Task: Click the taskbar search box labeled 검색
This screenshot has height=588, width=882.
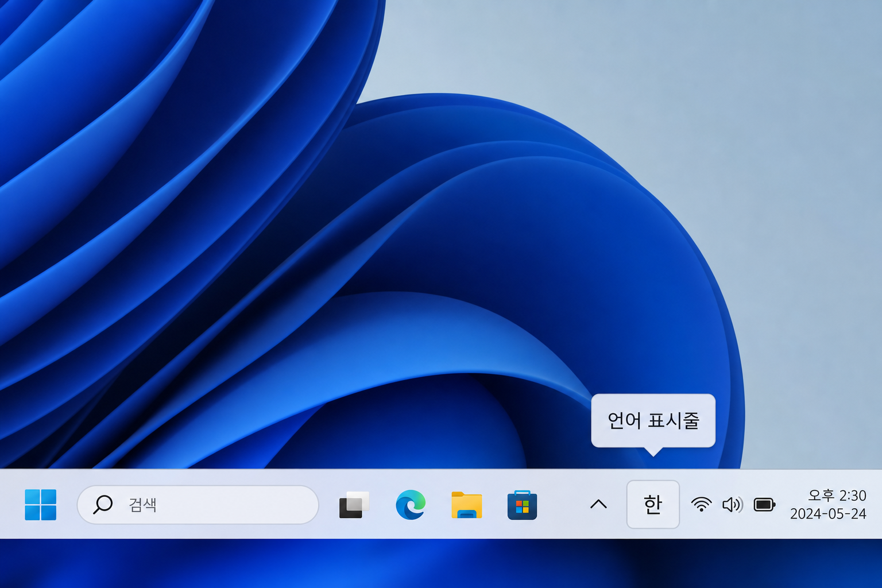Action: [x=198, y=505]
